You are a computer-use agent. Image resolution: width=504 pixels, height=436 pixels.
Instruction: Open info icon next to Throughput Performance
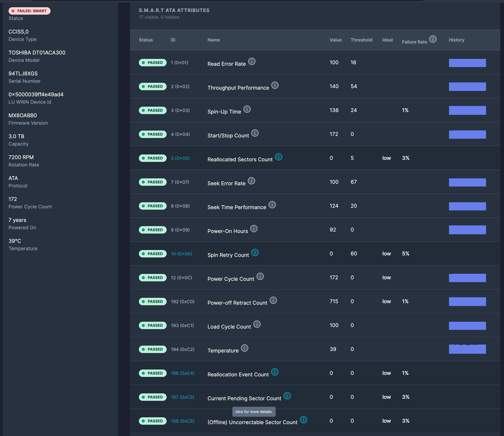click(x=275, y=85)
